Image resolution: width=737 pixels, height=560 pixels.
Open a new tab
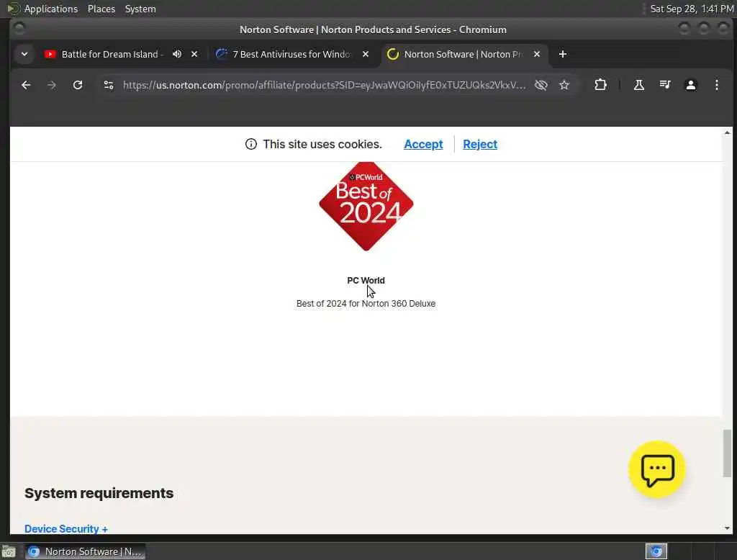tap(563, 54)
